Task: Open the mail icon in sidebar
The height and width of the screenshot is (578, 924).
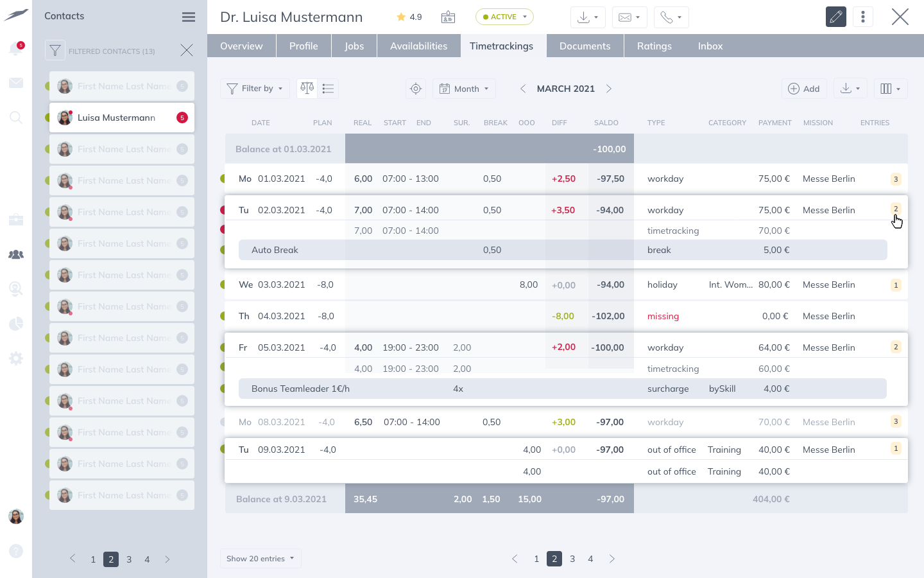Action: [16, 83]
